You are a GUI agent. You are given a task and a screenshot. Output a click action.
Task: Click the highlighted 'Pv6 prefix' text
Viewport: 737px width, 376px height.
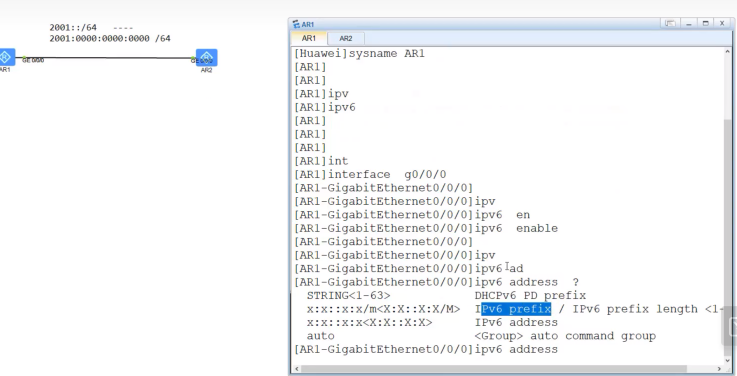(516, 309)
